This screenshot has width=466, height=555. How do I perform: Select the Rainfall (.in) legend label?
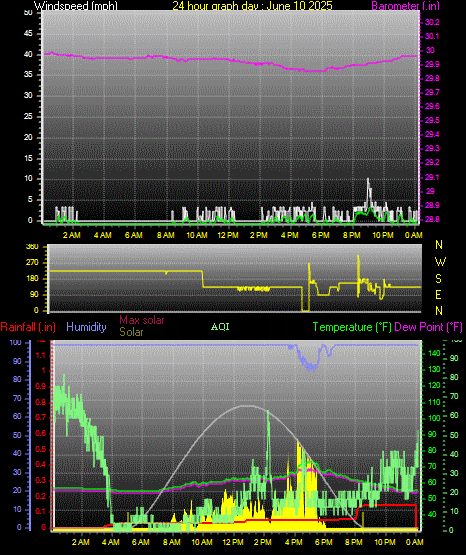click(28, 327)
